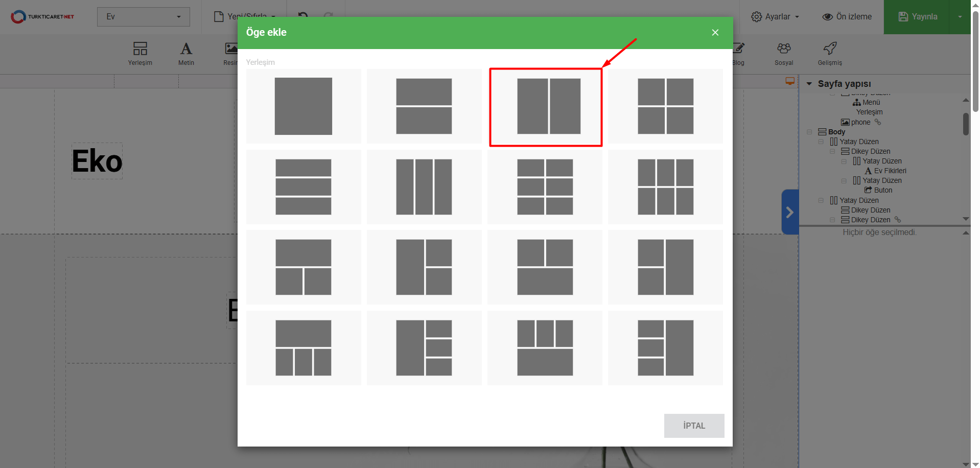Screen dimensions: 980x468
Task: Choose the three vertical columns layout
Action: tap(424, 187)
